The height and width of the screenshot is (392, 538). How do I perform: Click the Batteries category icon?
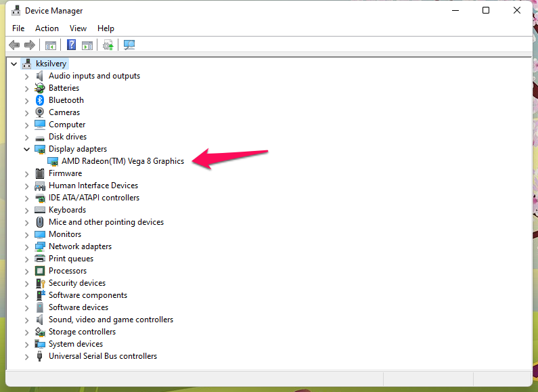pos(40,88)
